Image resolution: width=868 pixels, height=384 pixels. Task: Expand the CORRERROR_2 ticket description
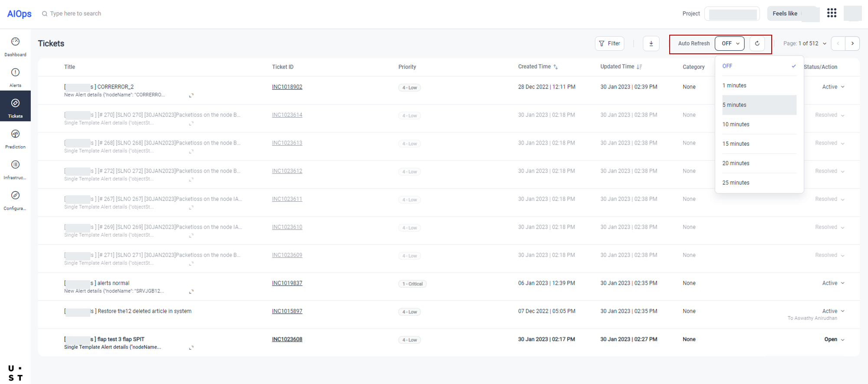click(191, 95)
